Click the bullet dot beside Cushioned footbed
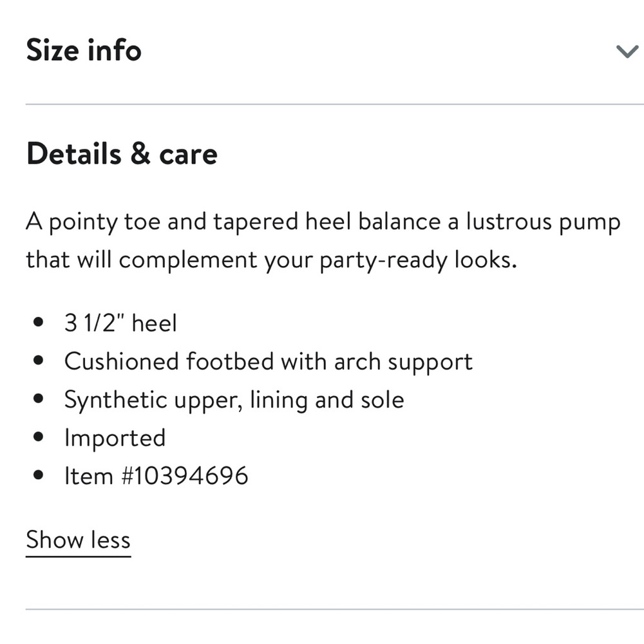644x644 pixels. pos(39,361)
